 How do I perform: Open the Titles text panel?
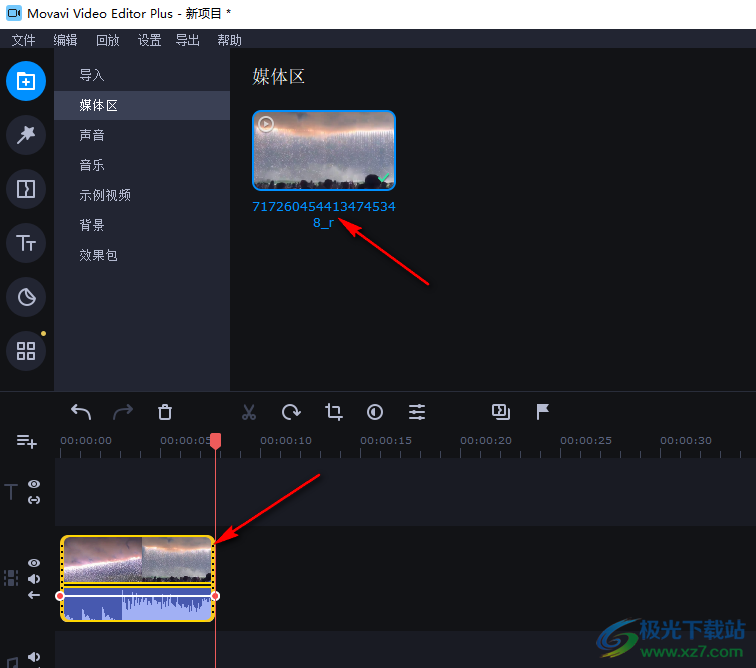(x=26, y=243)
